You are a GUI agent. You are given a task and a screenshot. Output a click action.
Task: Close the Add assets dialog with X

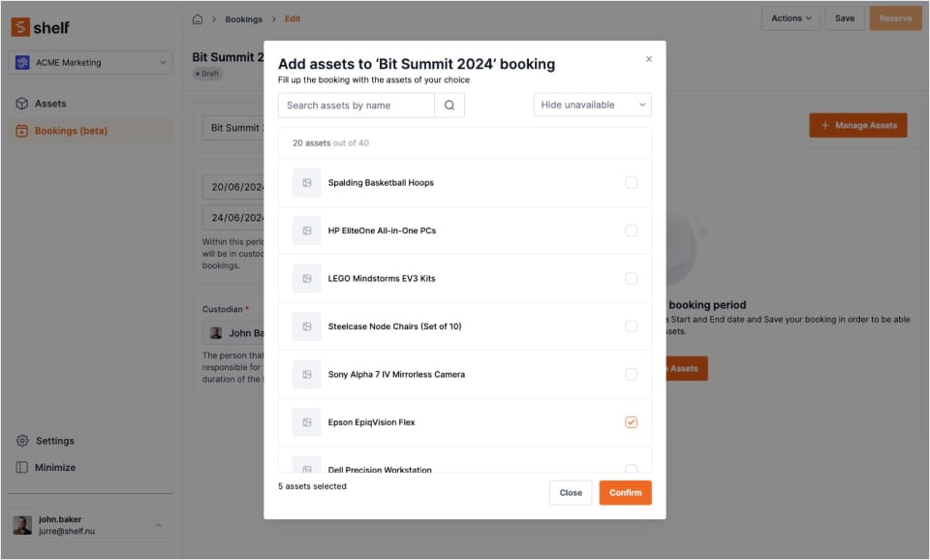pyautogui.click(x=648, y=59)
